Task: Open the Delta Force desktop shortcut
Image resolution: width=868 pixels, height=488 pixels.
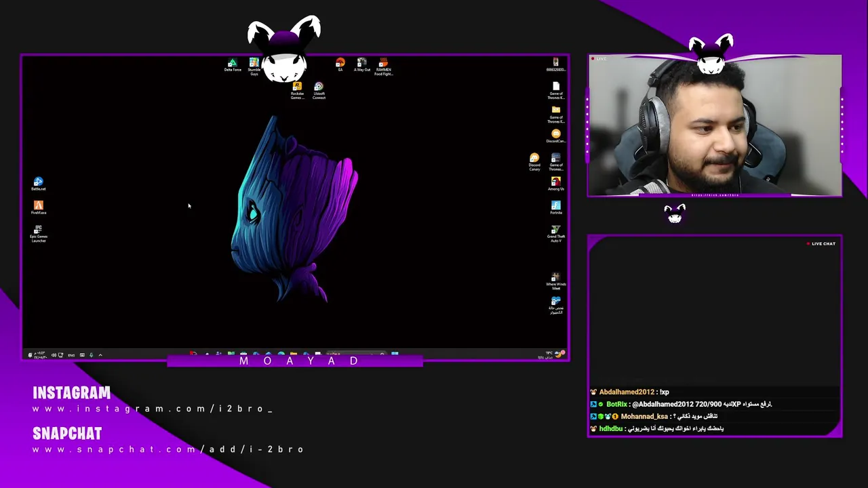Action: click(x=233, y=65)
